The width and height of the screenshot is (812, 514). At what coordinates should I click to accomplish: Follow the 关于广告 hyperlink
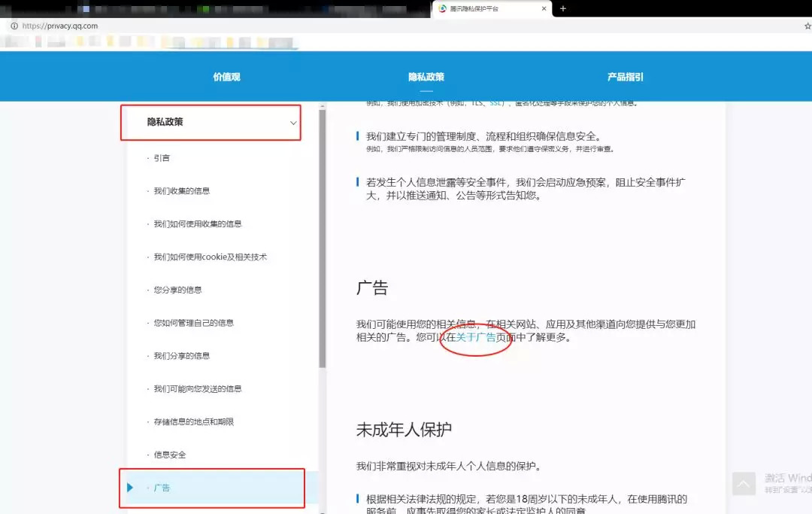(476, 338)
